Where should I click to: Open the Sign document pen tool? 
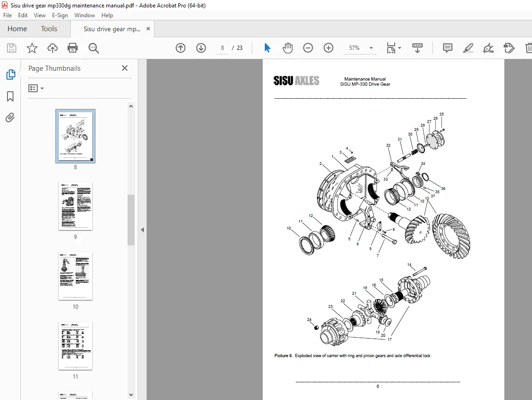pyautogui.click(x=489, y=48)
